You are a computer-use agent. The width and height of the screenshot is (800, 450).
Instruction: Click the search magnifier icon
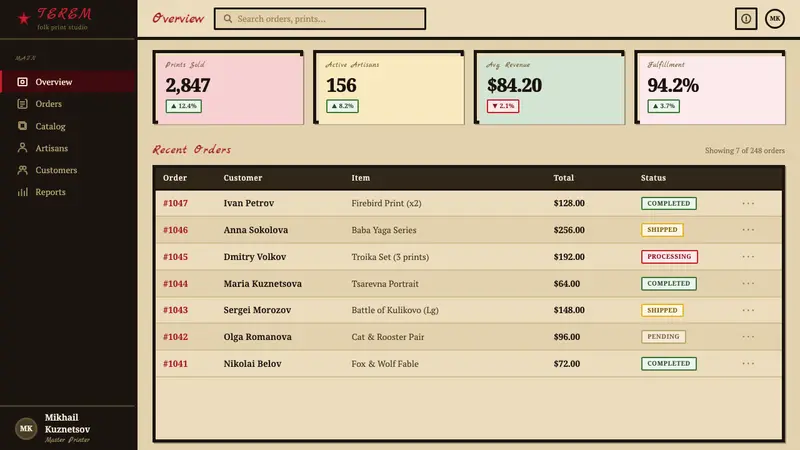228,19
